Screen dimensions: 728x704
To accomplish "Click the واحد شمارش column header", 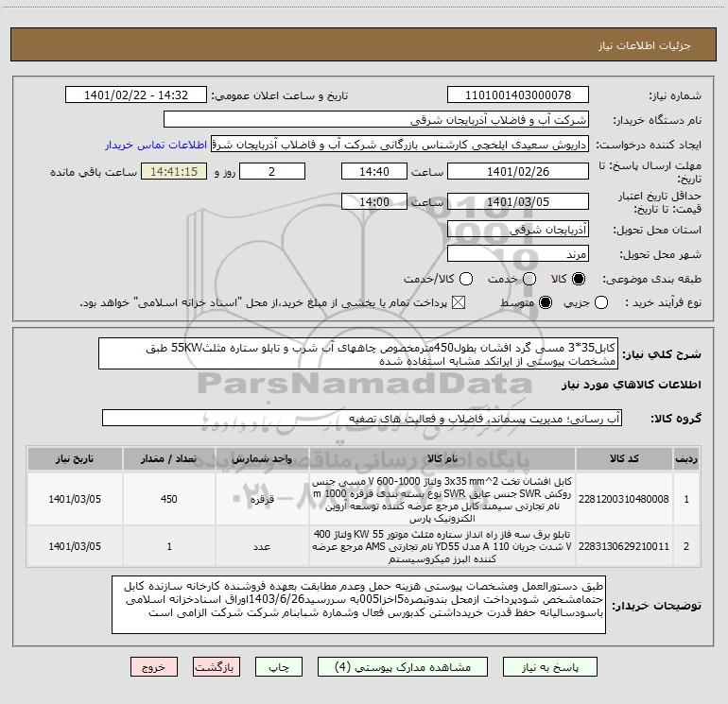I will click(x=262, y=458).
